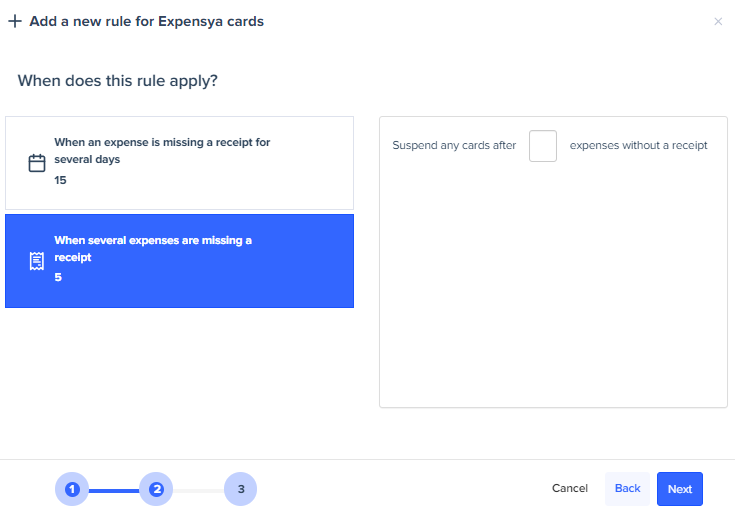Click the Cancel link
Screen dimensions: 735x513
570,489
